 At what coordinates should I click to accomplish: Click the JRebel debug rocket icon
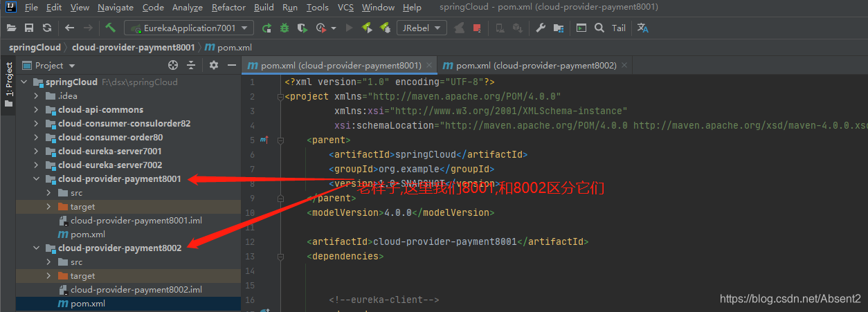(x=386, y=28)
